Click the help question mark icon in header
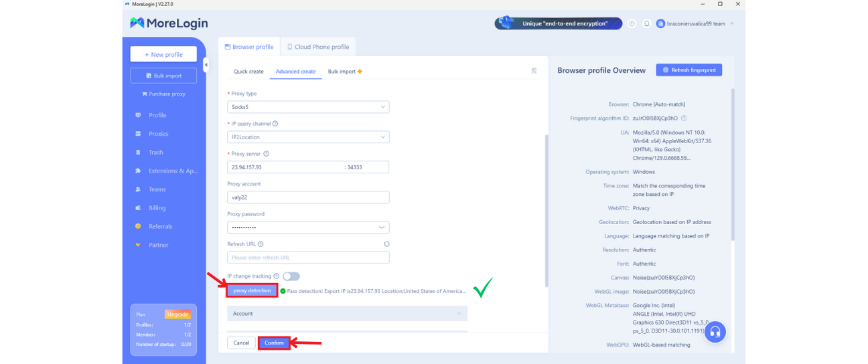 (632, 23)
